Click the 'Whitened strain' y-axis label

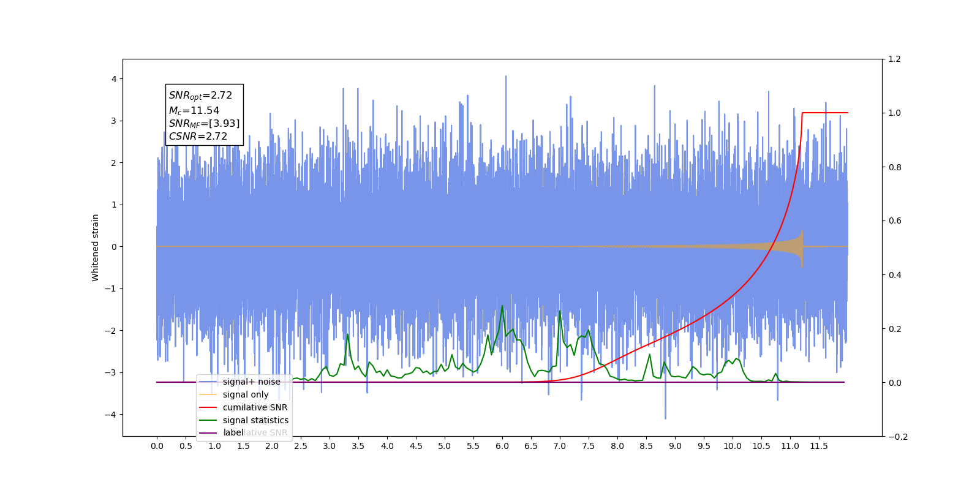(x=95, y=247)
